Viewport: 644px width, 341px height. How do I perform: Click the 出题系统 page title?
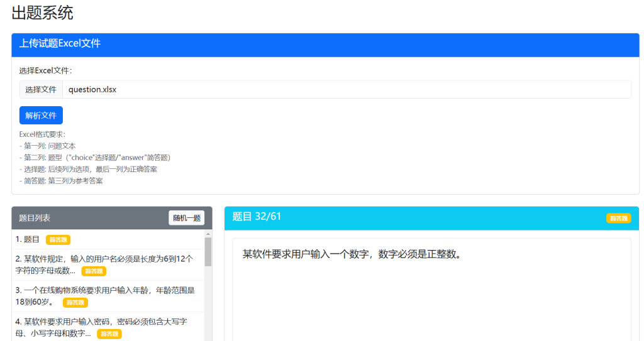pyautogui.click(x=42, y=12)
